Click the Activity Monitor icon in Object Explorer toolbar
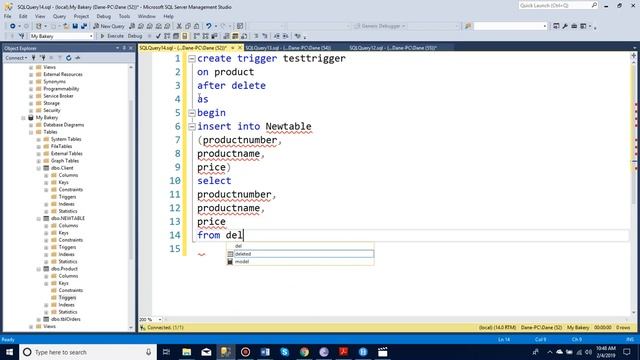The height and width of the screenshot is (360, 640). (x=78, y=58)
